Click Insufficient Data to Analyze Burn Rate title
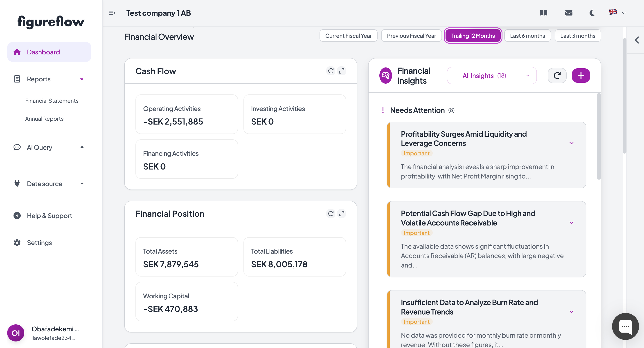The width and height of the screenshot is (644, 348). click(469, 307)
